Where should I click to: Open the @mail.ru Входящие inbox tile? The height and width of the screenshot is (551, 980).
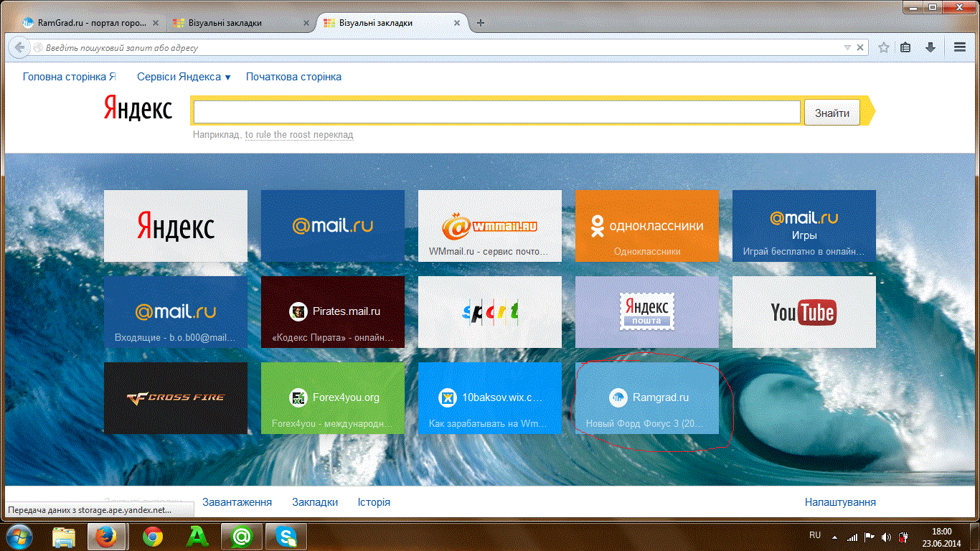coord(176,312)
